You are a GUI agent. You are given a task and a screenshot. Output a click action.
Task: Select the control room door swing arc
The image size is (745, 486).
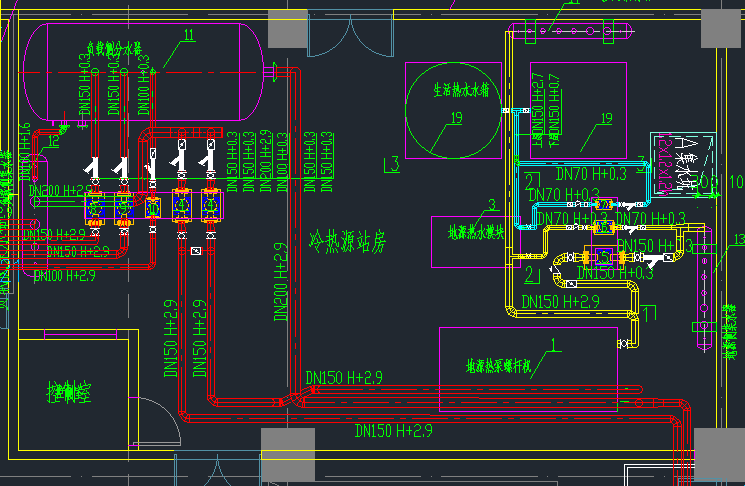pyautogui.click(x=152, y=412)
